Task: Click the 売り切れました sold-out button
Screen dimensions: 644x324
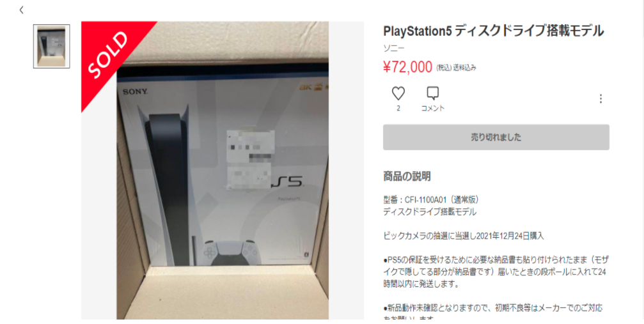Action: (x=496, y=137)
